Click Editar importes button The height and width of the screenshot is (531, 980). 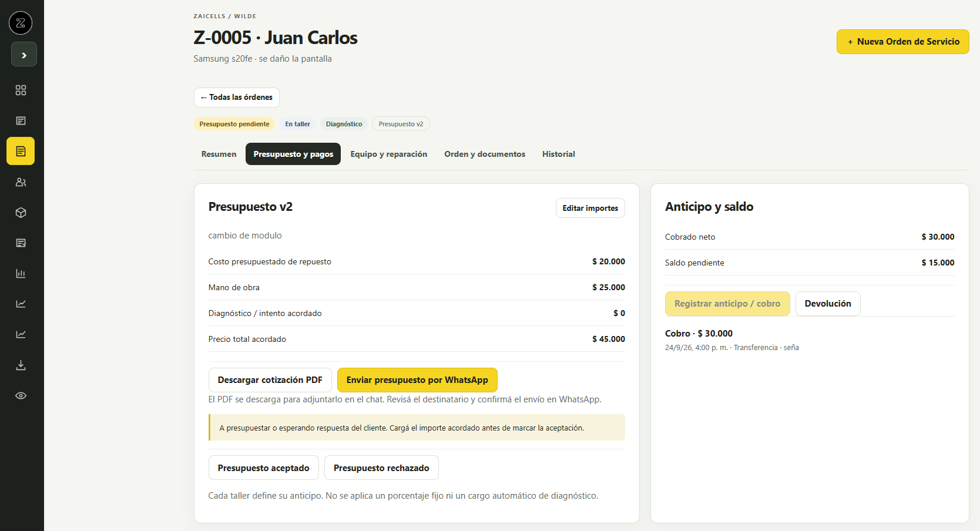(590, 208)
